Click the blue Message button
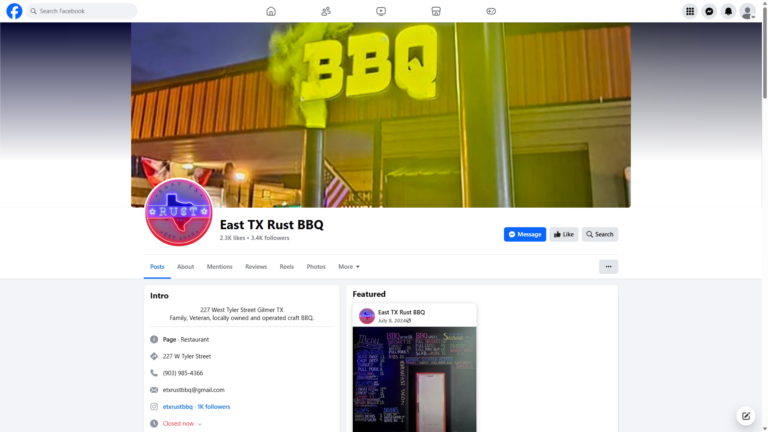This screenshot has width=768, height=432. coord(525,234)
